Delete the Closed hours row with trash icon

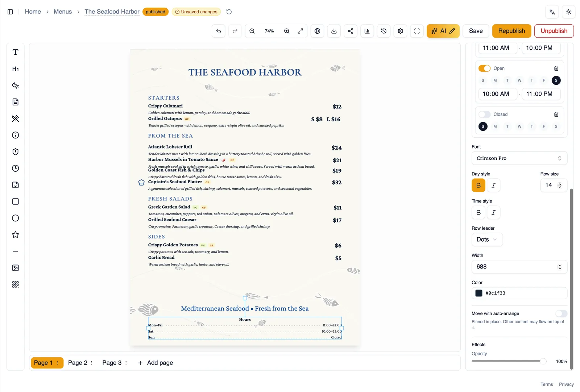click(x=556, y=114)
